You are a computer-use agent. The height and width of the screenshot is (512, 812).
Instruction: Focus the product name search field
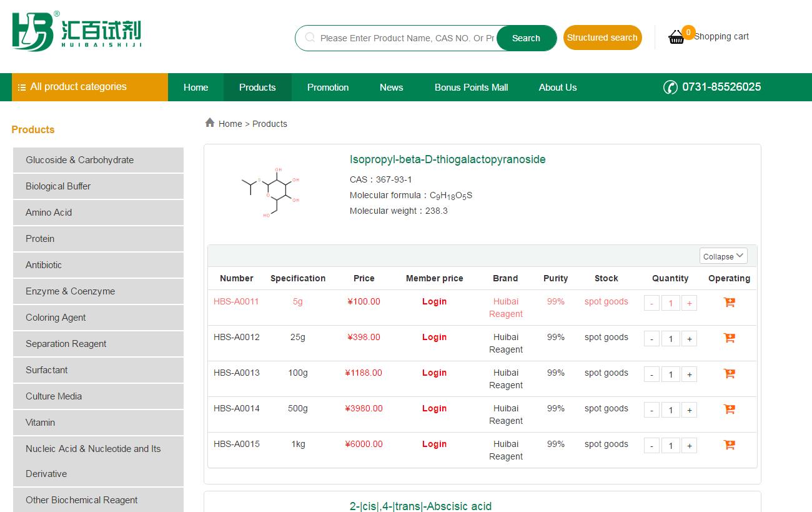pos(406,38)
